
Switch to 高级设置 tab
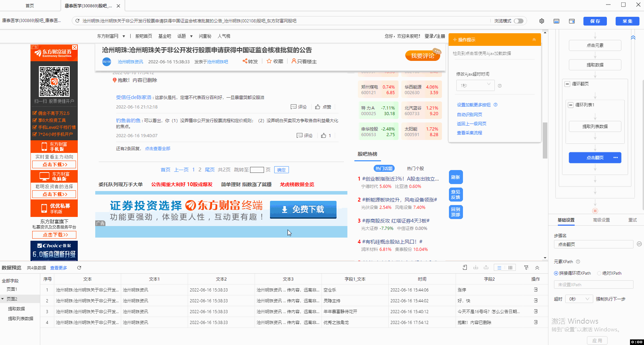(x=601, y=220)
